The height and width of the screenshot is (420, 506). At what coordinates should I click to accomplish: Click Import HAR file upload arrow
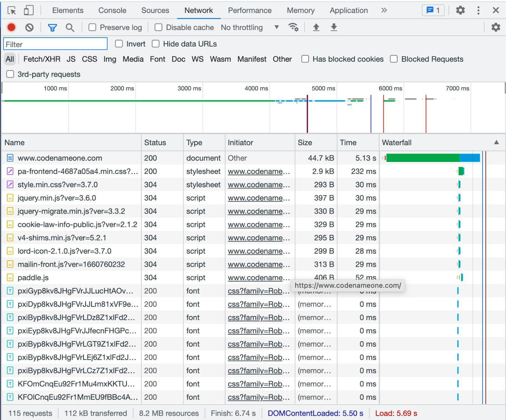(316, 27)
